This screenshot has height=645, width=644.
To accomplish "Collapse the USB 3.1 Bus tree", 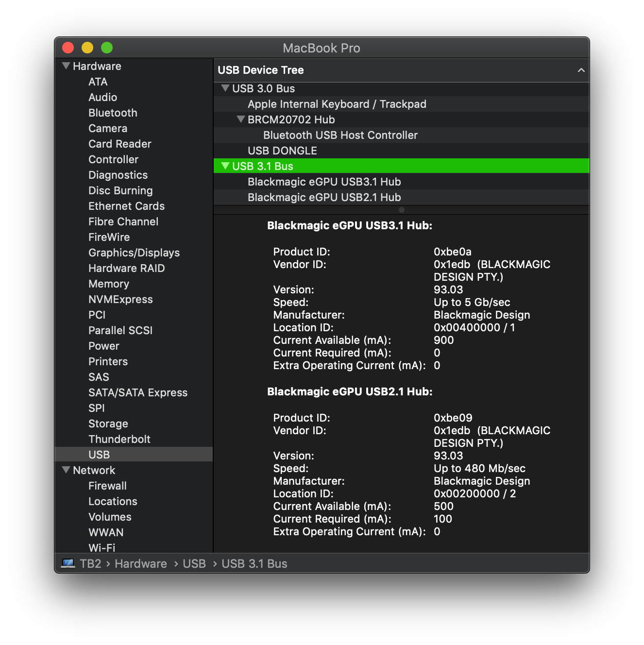I will (225, 166).
